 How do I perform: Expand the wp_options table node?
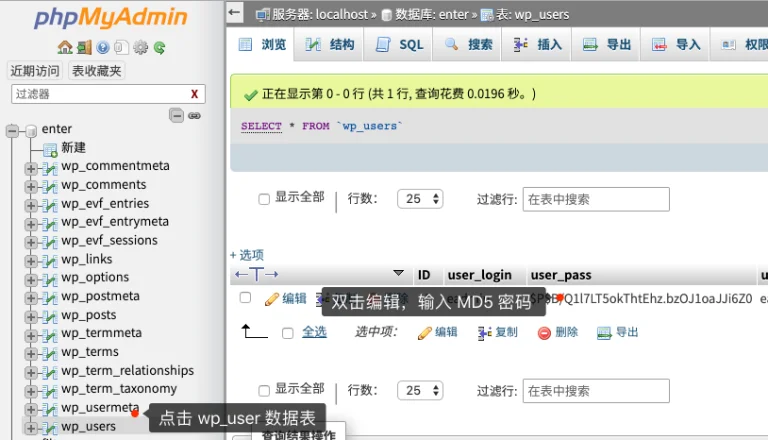(x=31, y=278)
